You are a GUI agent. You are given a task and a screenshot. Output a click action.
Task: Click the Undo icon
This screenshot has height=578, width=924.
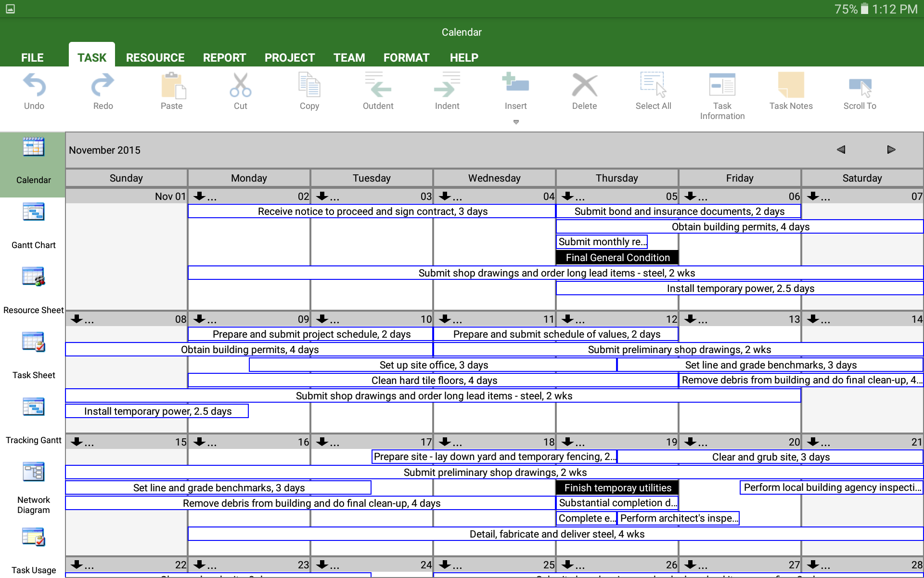(x=34, y=85)
